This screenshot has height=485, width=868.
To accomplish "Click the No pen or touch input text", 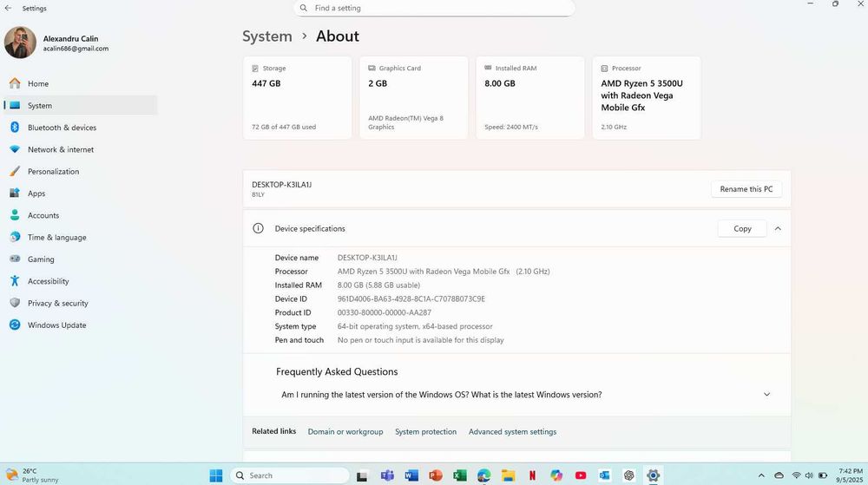I will click(x=421, y=340).
